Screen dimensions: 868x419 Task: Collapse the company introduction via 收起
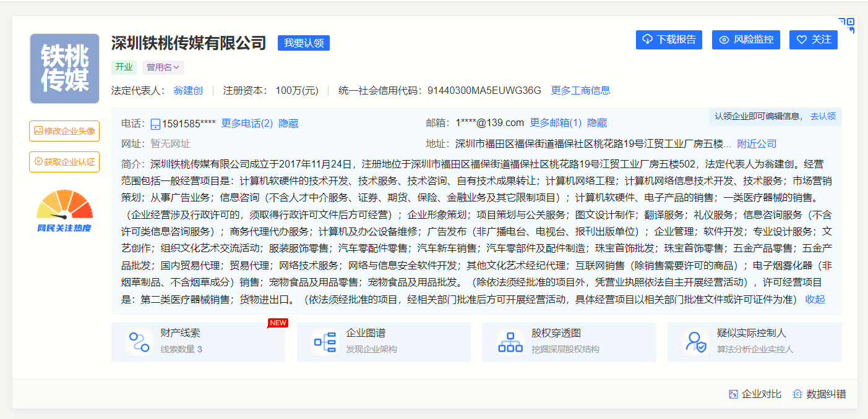(x=816, y=298)
